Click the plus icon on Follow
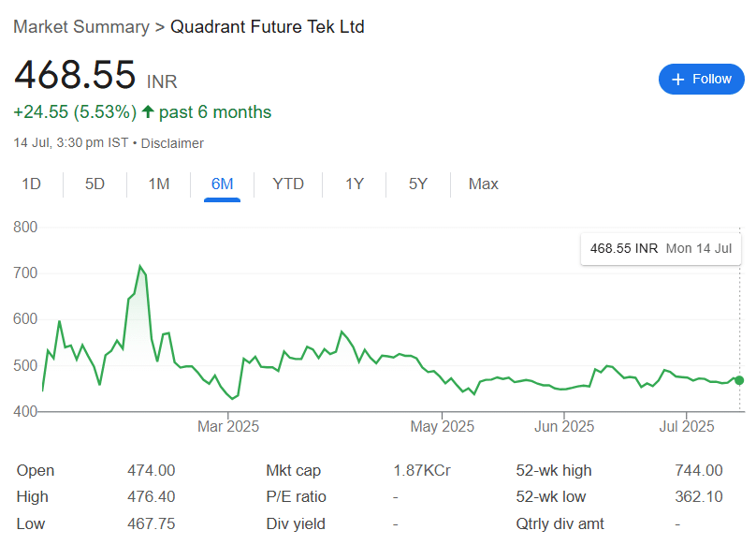The image size is (756, 545). coord(677,80)
